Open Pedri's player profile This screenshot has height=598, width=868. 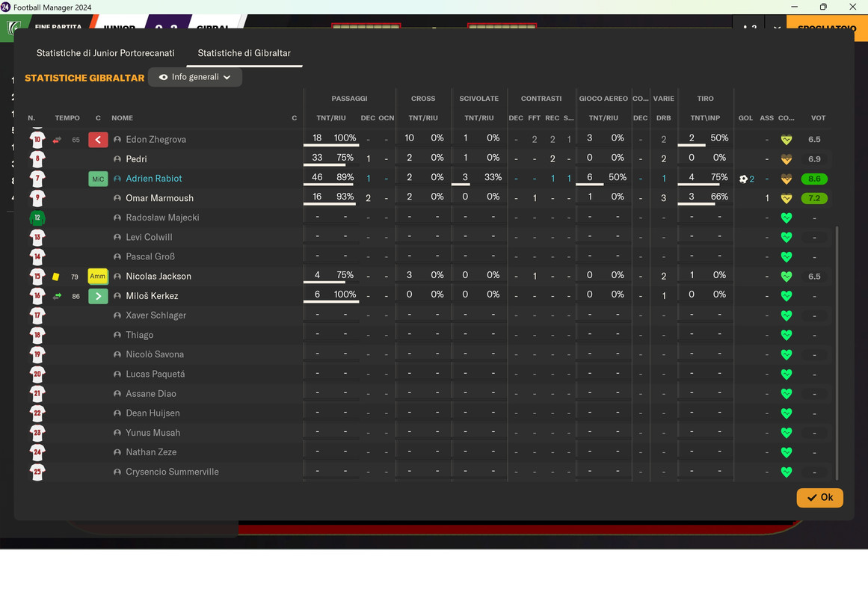click(x=136, y=159)
